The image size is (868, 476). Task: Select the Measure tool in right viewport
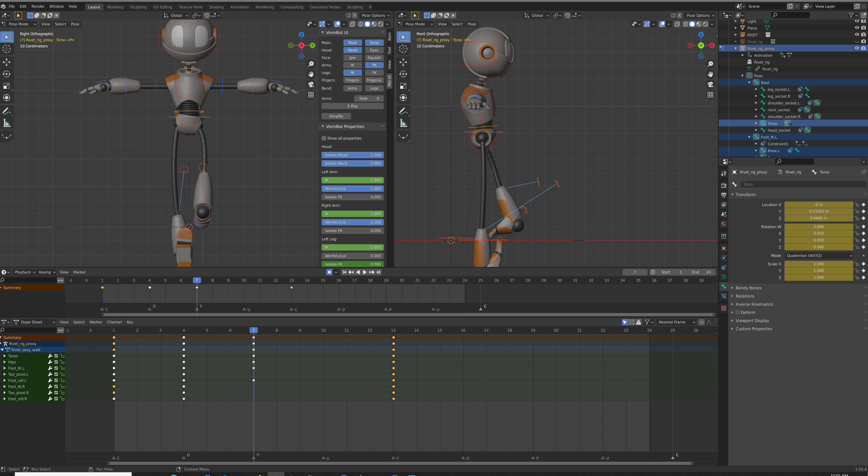[403, 123]
